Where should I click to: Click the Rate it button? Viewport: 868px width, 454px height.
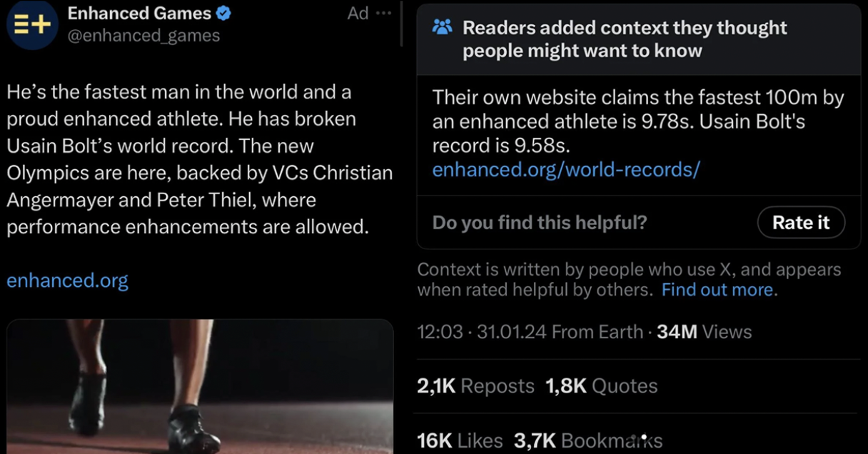pos(801,223)
